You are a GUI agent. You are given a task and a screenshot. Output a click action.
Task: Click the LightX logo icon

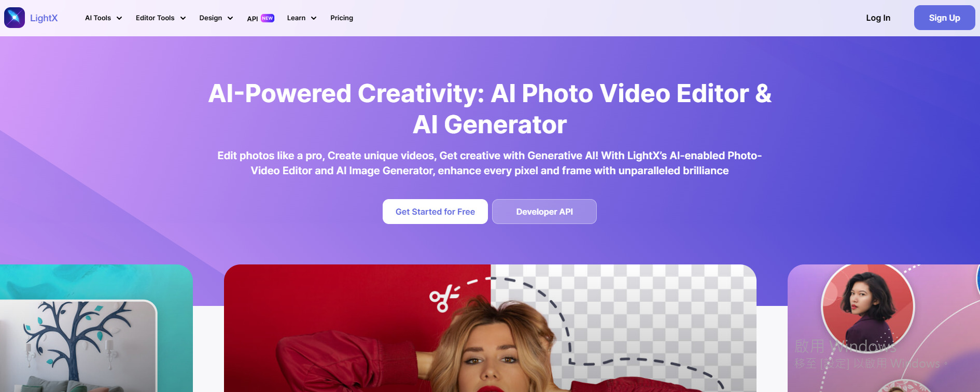[15, 18]
